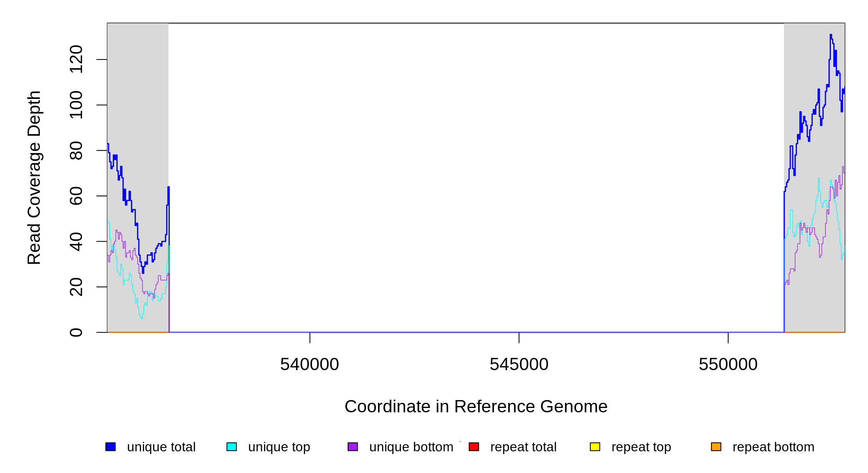The image size is (868, 473).
Task: Select the 550000 x-axis tick label
Action: coord(728,364)
